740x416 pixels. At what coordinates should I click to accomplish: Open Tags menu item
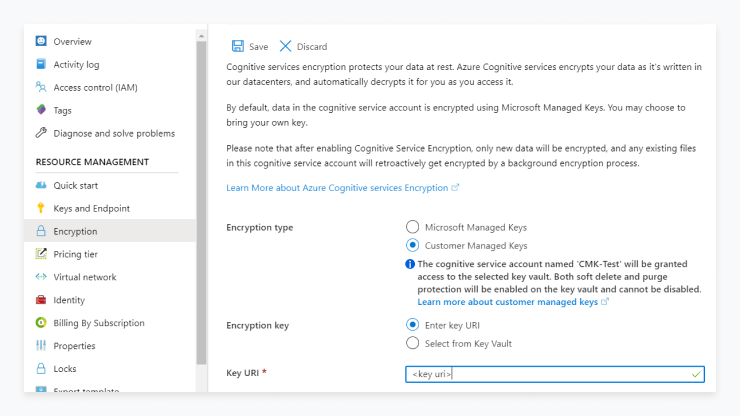click(x=62, y=110)
